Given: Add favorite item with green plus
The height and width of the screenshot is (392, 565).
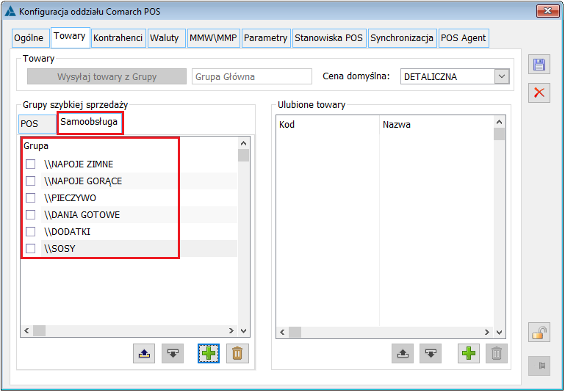Looking at the screenshot, I should 469,354.
